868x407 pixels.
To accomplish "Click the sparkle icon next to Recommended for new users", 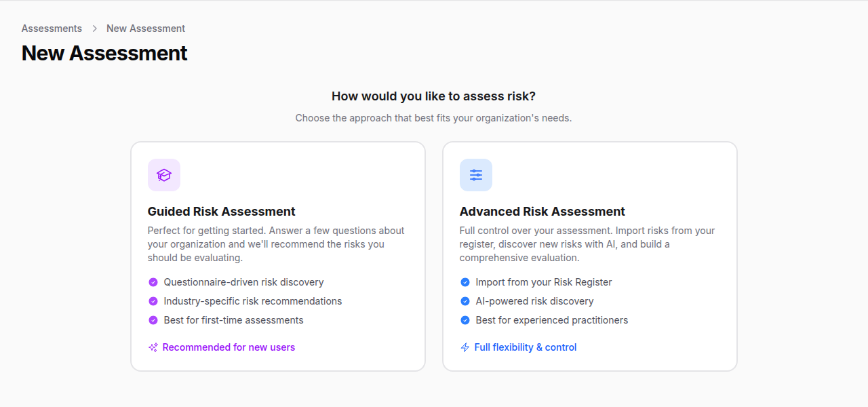I will 153,347.
